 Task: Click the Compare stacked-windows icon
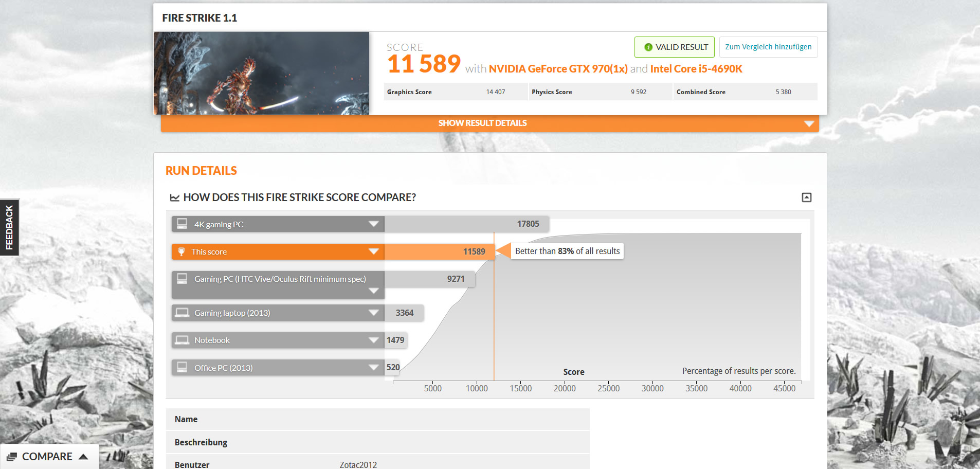(12, 457)
